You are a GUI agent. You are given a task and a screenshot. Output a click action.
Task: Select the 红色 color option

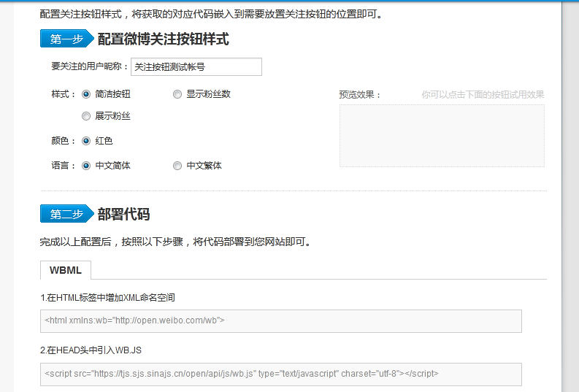(86, 141)
